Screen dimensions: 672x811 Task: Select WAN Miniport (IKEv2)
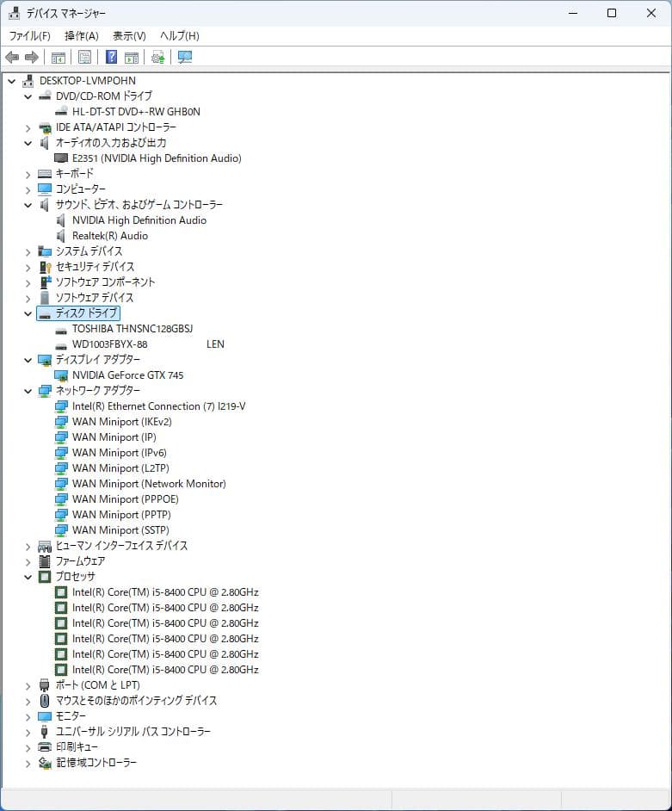tap(122, 422)
